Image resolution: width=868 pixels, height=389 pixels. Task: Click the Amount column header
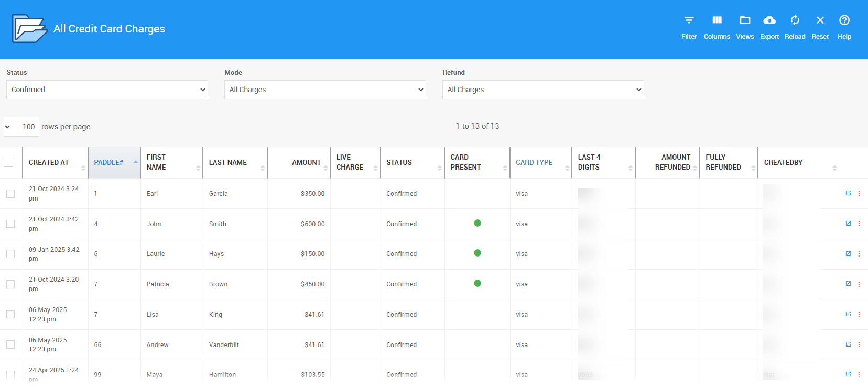(x=306, y=162)
